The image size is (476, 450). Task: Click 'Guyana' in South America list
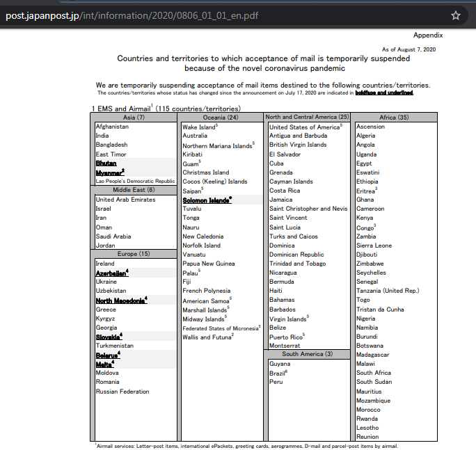click(280, 364)
